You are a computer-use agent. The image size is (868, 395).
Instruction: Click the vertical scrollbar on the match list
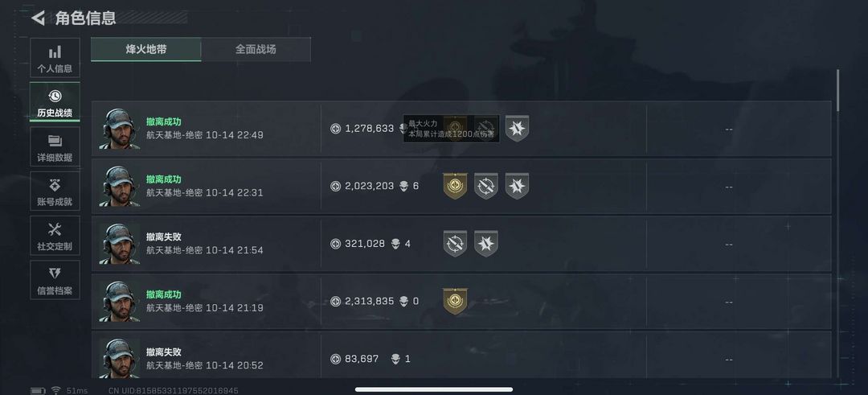click(x=837, y=90)
